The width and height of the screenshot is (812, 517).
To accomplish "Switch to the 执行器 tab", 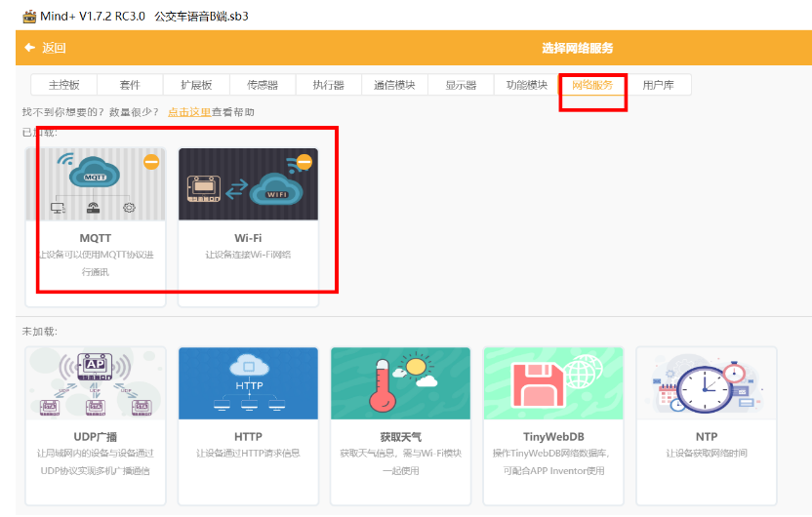I will [328, 85].
